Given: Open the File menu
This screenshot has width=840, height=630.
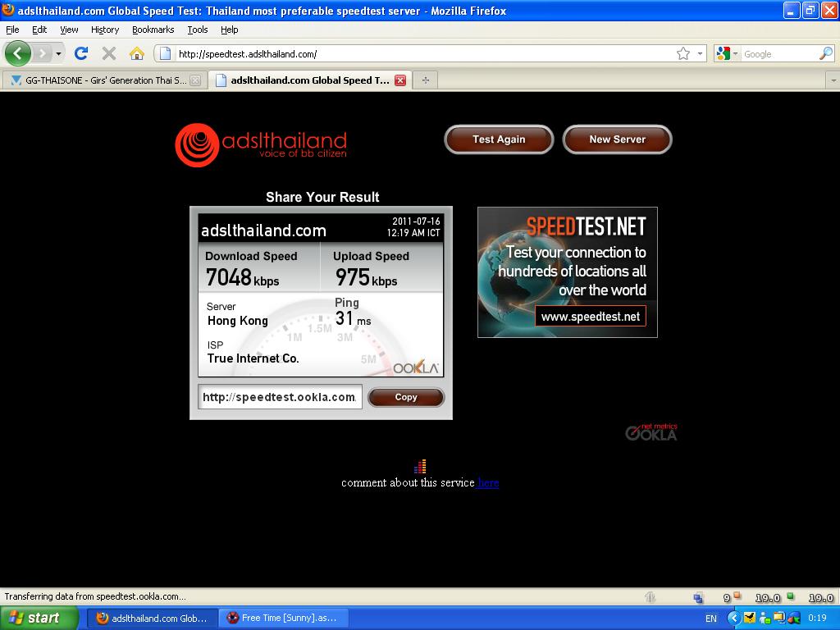Looking at the screenshot, I should 12,30.
